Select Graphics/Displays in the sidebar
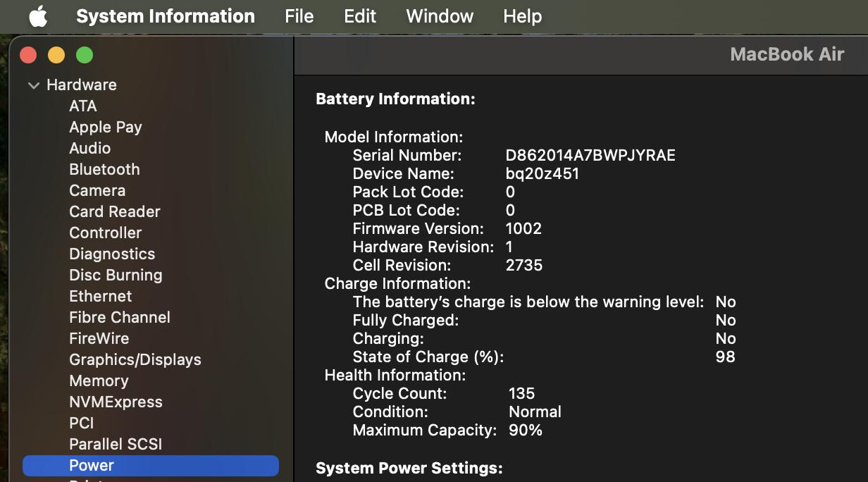 pos(135,359)
